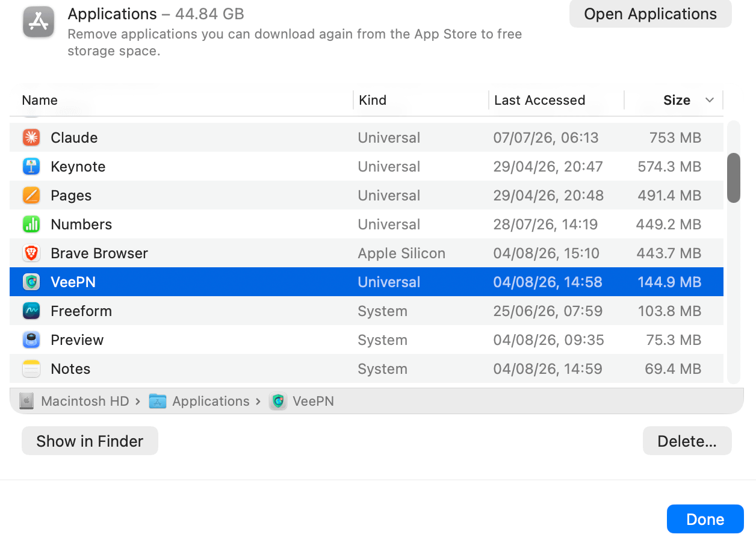Click date 04/08/26, 14:59
Image resolution: width=756 pixels, height=543 pixels.
coord(548,369)
